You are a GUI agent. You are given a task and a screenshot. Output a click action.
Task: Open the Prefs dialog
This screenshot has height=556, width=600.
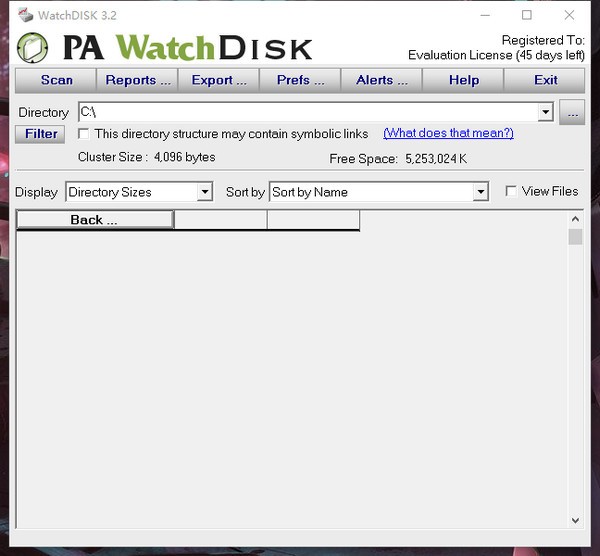[300, 80]
